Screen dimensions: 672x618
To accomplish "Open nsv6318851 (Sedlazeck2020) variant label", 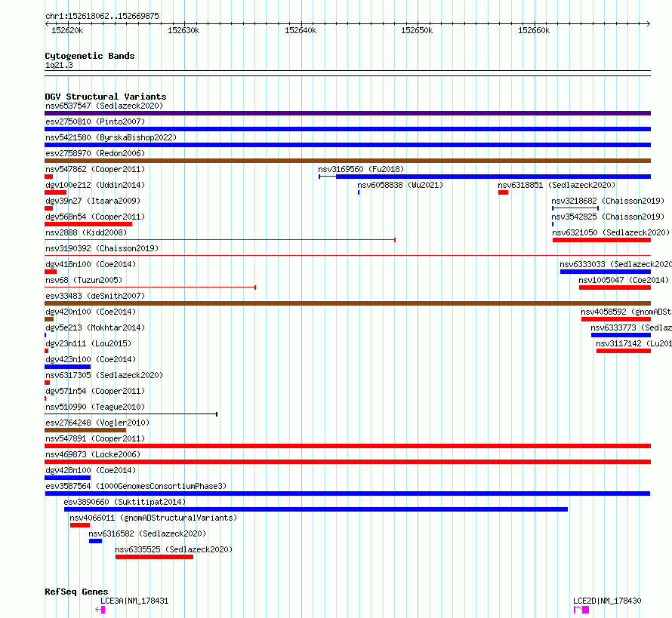I will coord(556,185).
